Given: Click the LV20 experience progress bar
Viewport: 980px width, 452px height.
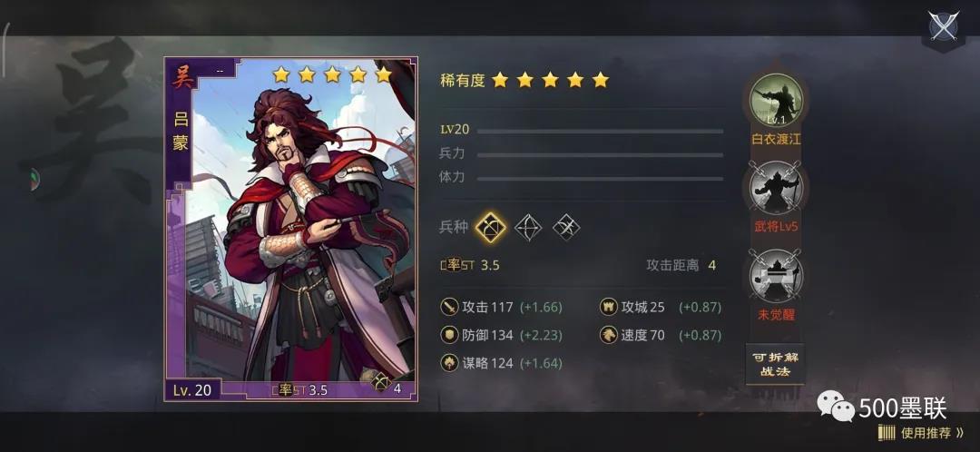Looking at the screenshot, I should pos(600,132).
